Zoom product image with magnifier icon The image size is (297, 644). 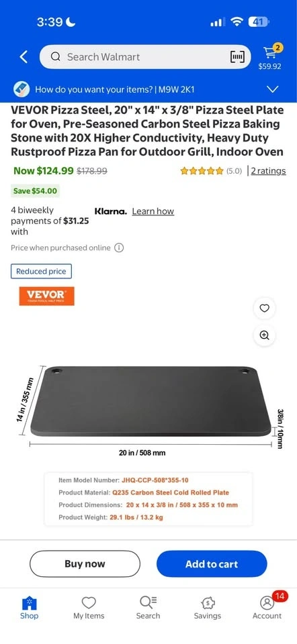click(x=265, y=335)
